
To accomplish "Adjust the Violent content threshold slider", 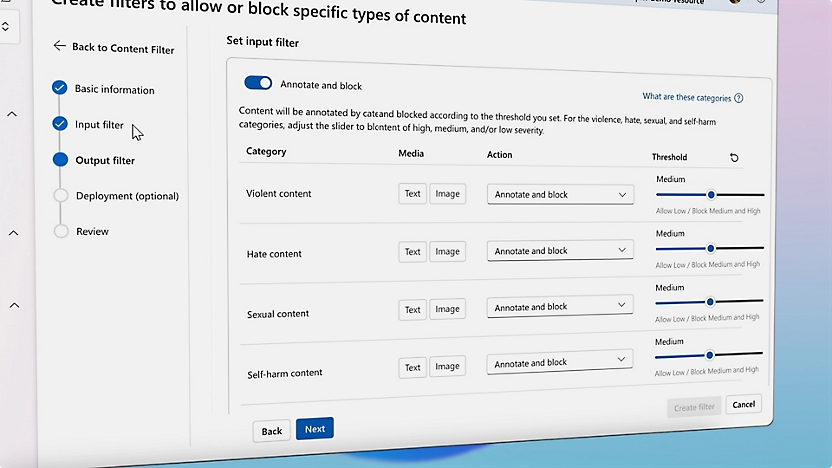I will tap(710, 195).
